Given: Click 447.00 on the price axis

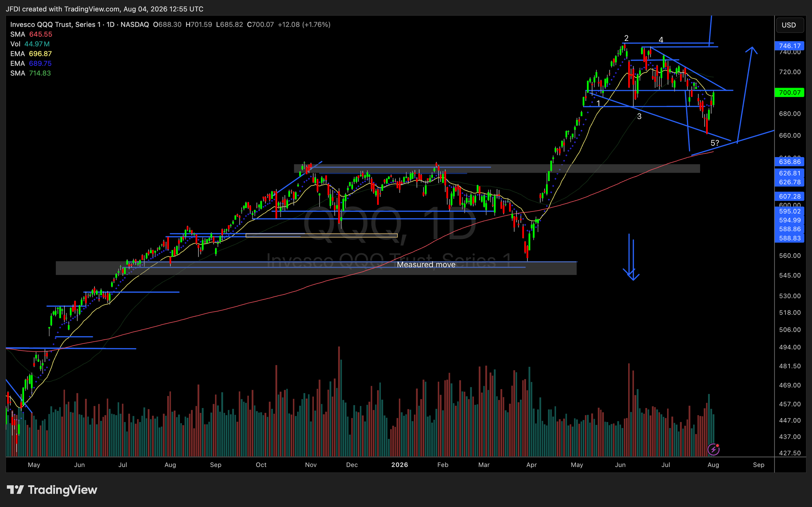Looking at the screenshot, I should click(x=790, y=420).
